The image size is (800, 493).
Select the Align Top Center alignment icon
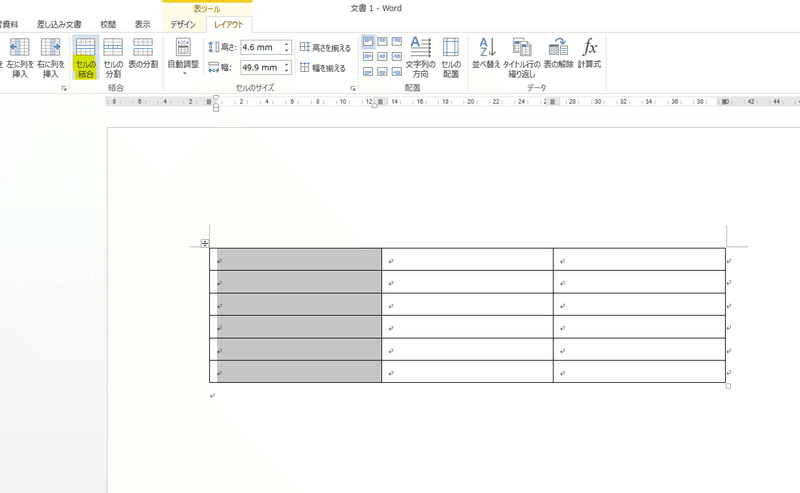coord(382,41)
